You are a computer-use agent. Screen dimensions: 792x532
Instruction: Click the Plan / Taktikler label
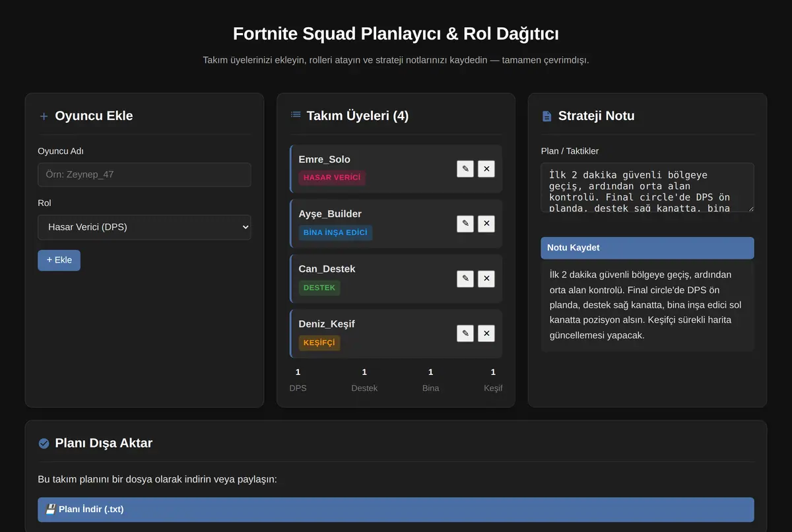(570, 151)
